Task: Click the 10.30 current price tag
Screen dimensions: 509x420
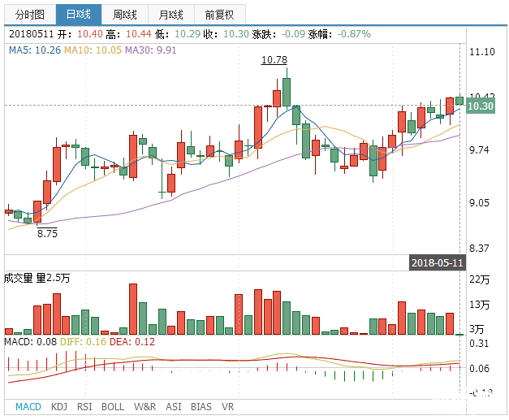Action: coord(481,106)
